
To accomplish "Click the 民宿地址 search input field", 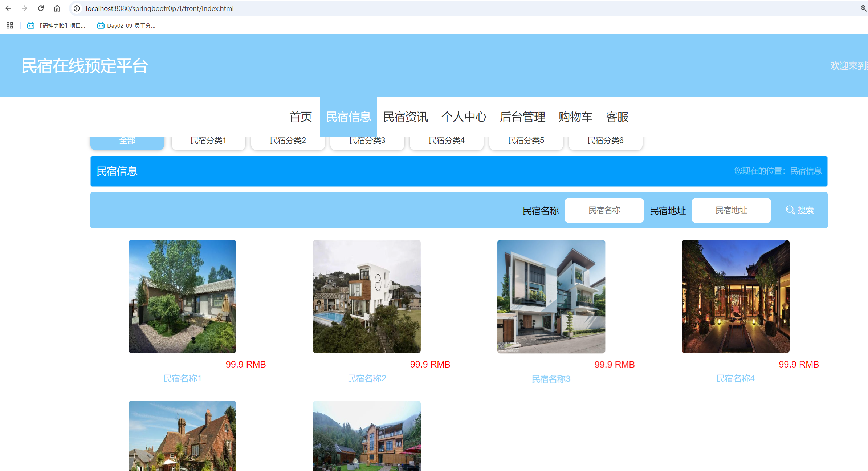I will pyautogui.click(x=731, y=210).
